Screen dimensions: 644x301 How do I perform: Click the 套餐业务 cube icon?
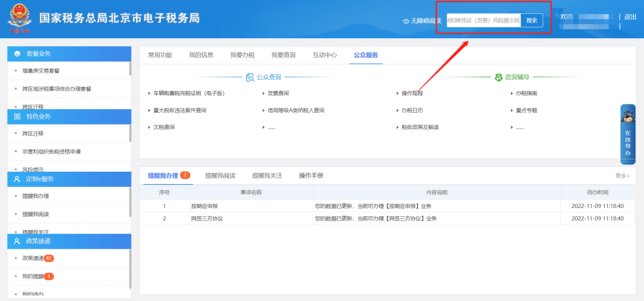coord(17,54)
